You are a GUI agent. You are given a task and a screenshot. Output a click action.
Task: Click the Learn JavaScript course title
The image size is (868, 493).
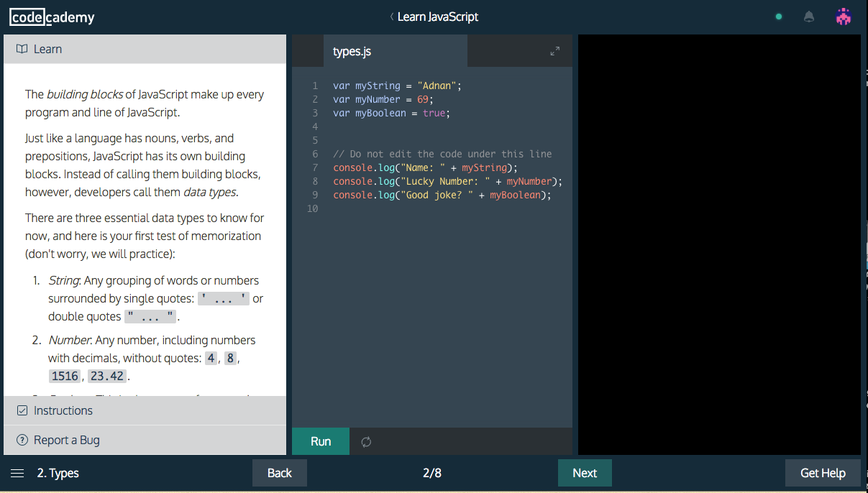click(x=438, y=17)
